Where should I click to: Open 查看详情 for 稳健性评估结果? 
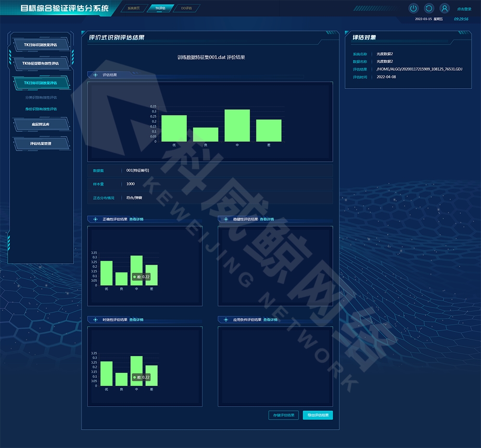pyautogui.click(x=266, y=219)
